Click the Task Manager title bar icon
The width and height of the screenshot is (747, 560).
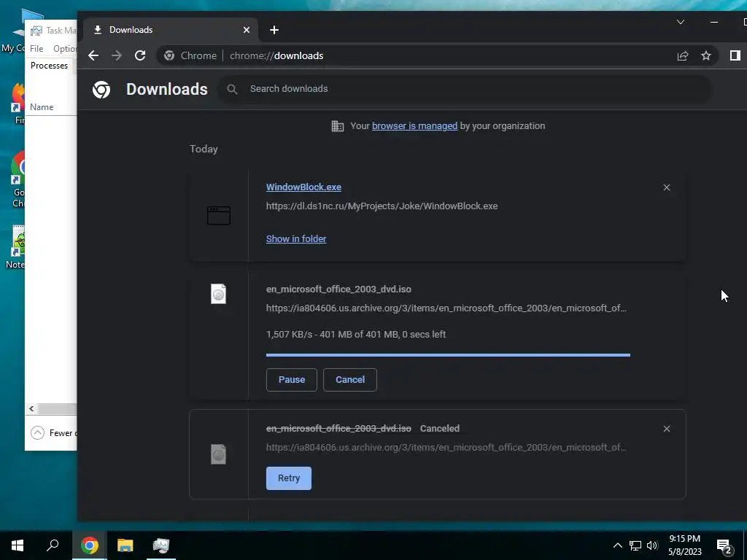[36, 31]
